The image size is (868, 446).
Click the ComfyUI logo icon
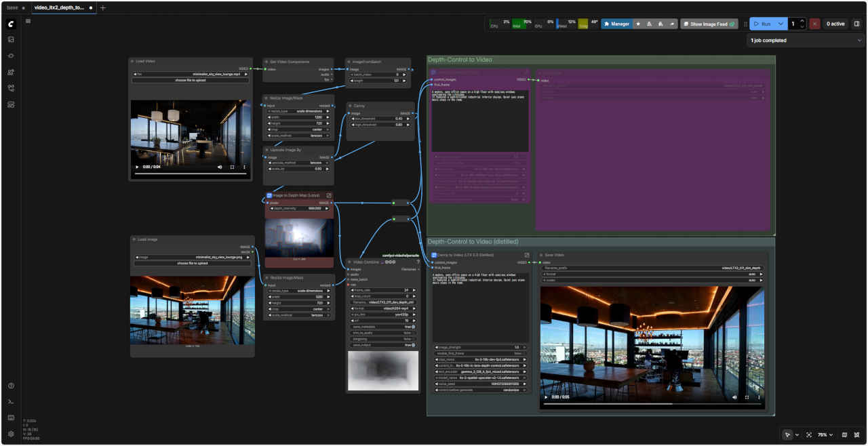click(x=11, y=24)
